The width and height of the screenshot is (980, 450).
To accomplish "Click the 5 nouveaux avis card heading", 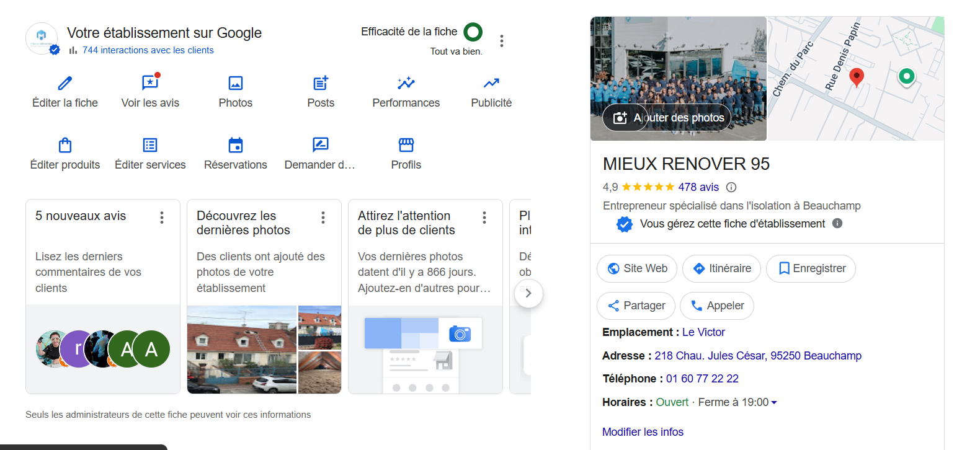I will [x=81, y=216].
